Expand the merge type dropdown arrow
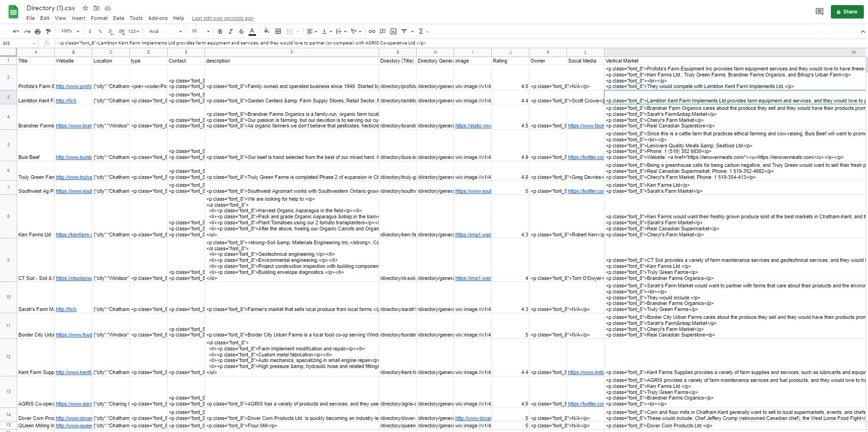This screenshot has width=868, height=432. [x=298, y=32]
